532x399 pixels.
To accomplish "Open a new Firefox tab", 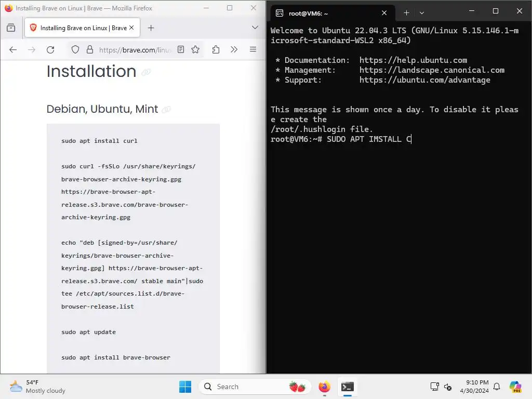I will (x=151, y=28).
